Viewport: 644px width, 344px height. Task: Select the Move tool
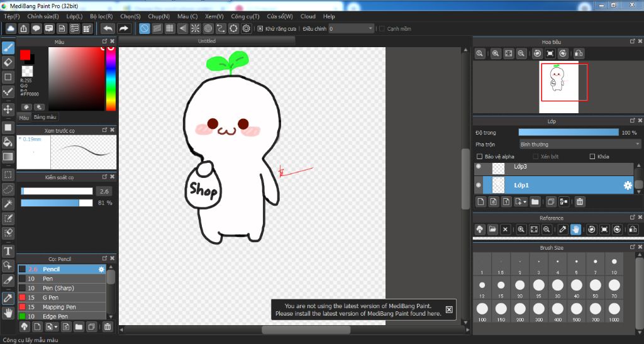pos(8,109)
